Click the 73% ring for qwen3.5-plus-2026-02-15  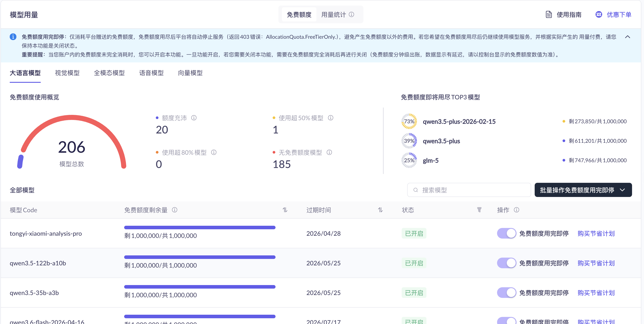click(409, 121)
